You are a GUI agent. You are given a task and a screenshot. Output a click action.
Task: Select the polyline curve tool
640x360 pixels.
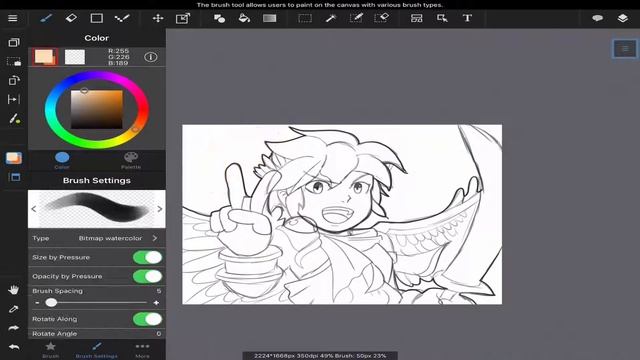[x=122, y=18]
